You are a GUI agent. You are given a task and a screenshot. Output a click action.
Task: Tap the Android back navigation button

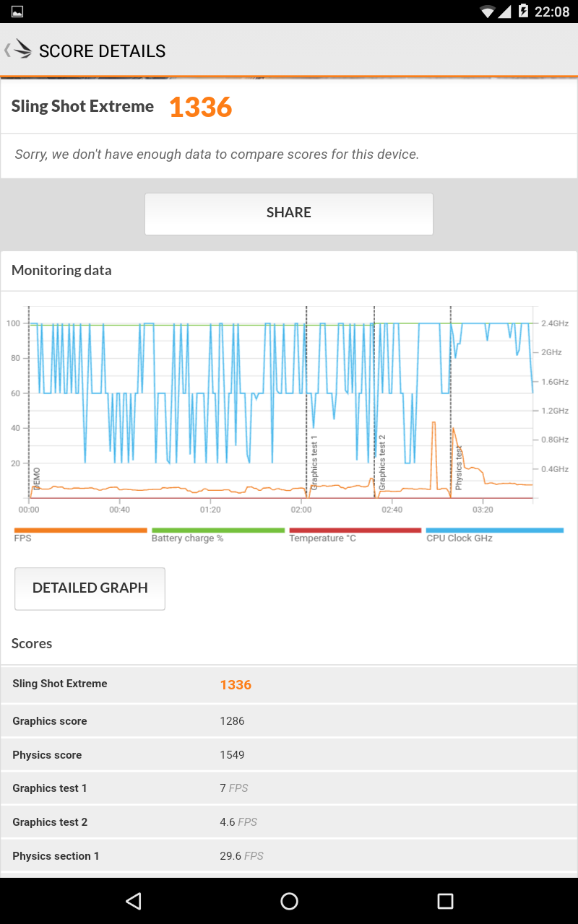click(133, 900)
